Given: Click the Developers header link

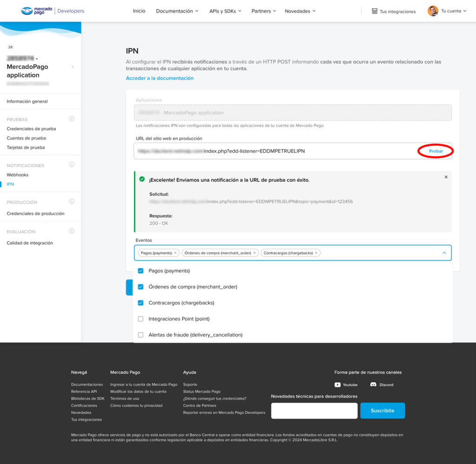Looking at the screenshot, I should tap(71, 11).
